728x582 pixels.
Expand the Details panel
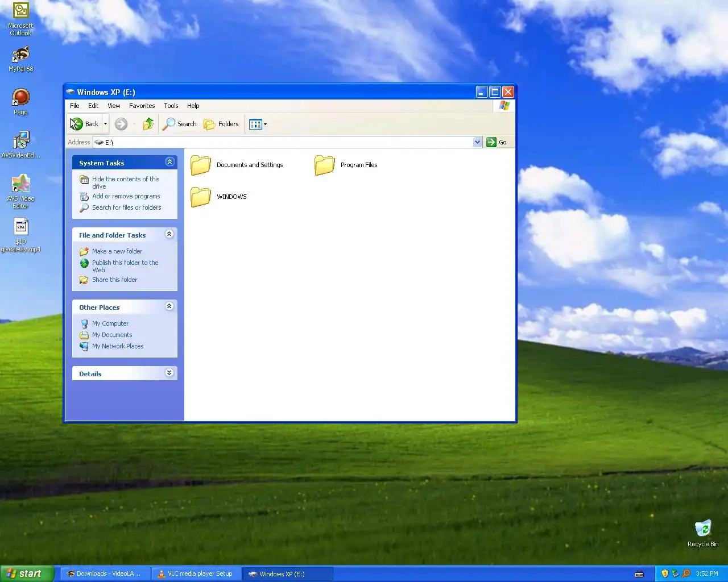169,373
